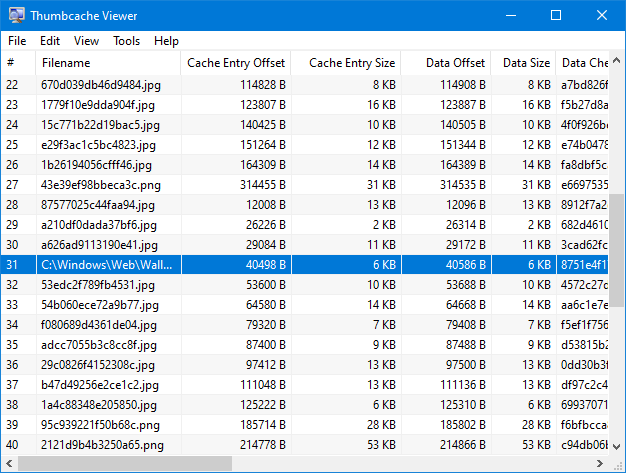Click the vertical scrollbar thumb
The width and height of the screenshot is (626, 473).
coord(617,250)
